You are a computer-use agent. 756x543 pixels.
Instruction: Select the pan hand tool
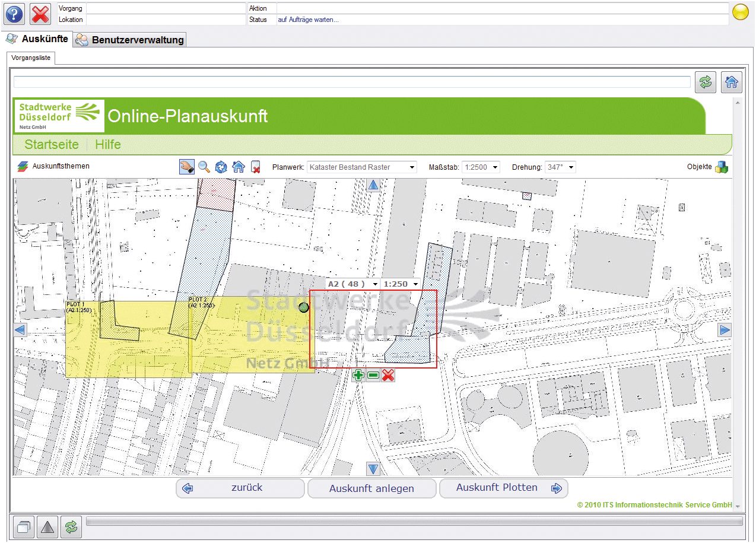(186, 167)
